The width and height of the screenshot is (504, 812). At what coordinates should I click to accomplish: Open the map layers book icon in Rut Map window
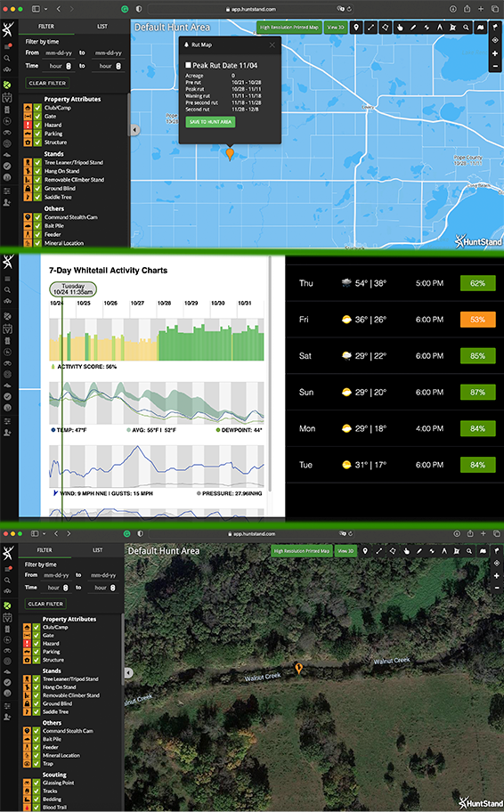(480, 28)
